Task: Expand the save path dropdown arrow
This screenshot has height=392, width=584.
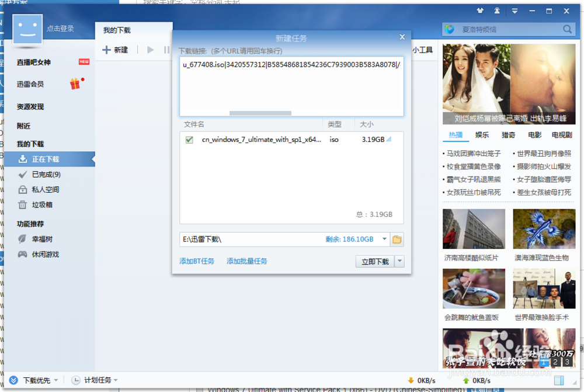Action: click(x=384, y=239)
